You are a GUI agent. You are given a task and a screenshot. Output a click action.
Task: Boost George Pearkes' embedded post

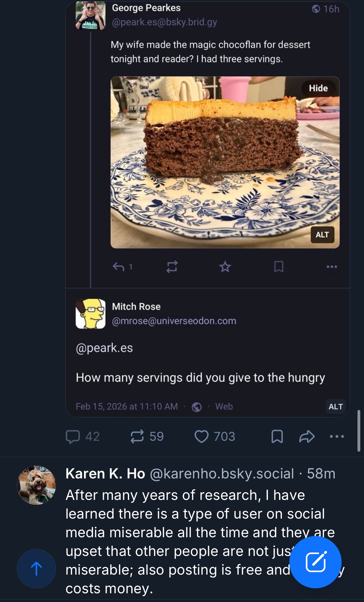pyautogui.click(x=172, y=266)
